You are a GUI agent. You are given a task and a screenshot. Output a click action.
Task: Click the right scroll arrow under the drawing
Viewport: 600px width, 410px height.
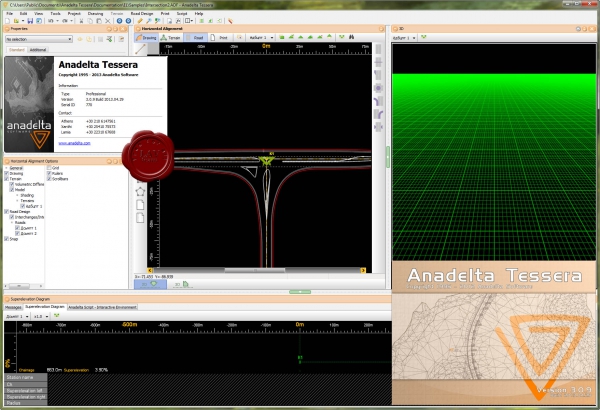(363, 270)
